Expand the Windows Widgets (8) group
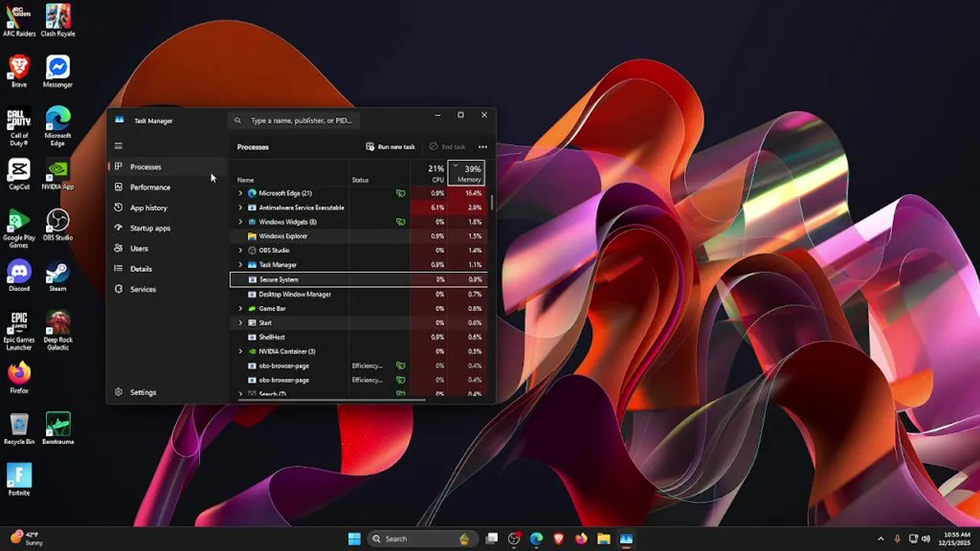The width and height of the screenshot is (980, 551). click(240, 222)
